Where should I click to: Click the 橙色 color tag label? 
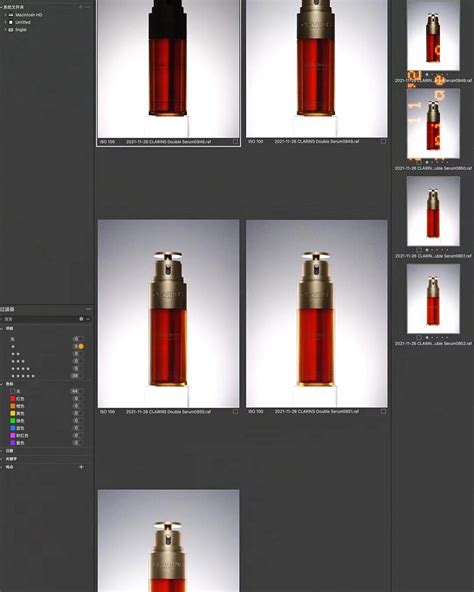click(20, 406)
